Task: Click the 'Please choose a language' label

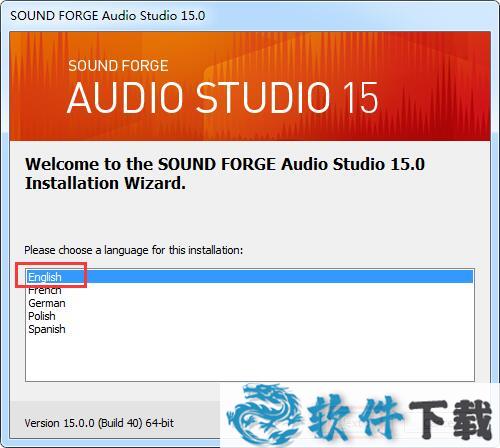Action: click(134, 250)
